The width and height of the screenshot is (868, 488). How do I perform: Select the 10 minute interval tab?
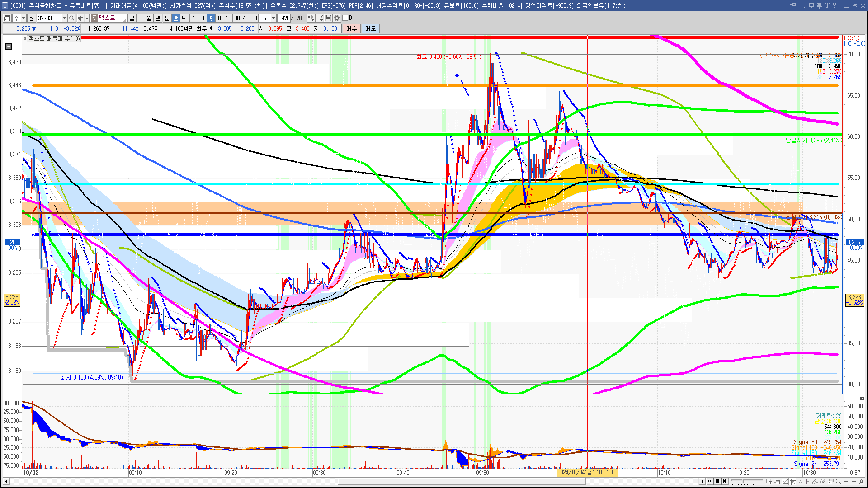pos(220,18)
